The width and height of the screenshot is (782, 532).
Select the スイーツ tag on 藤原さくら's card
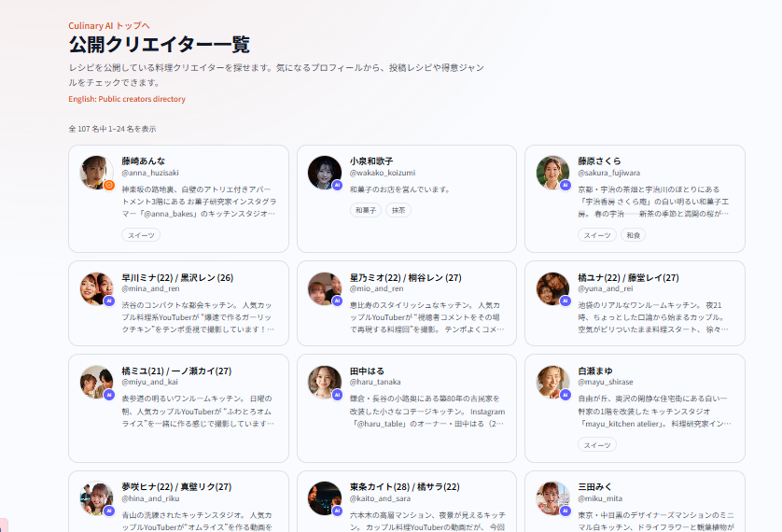pyautogui.click(x=597, y=235)
